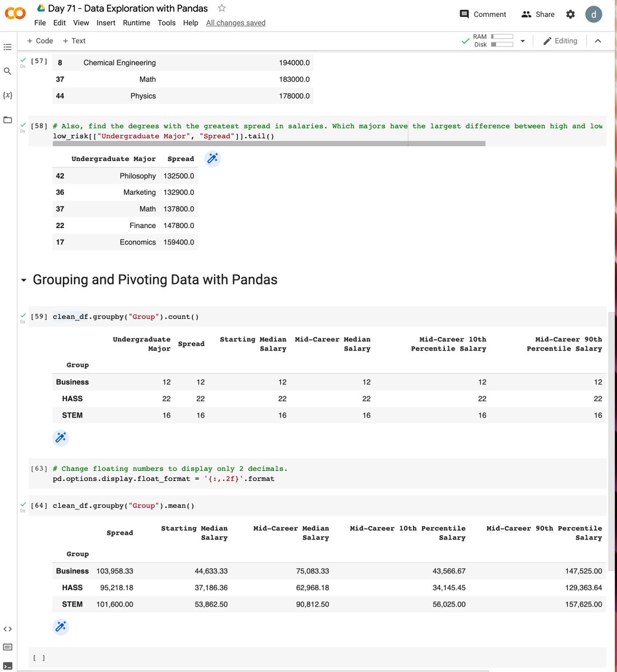Screen dimensions: 617x672
Task: Add a text cell with + Text
Action: [74, 41]
